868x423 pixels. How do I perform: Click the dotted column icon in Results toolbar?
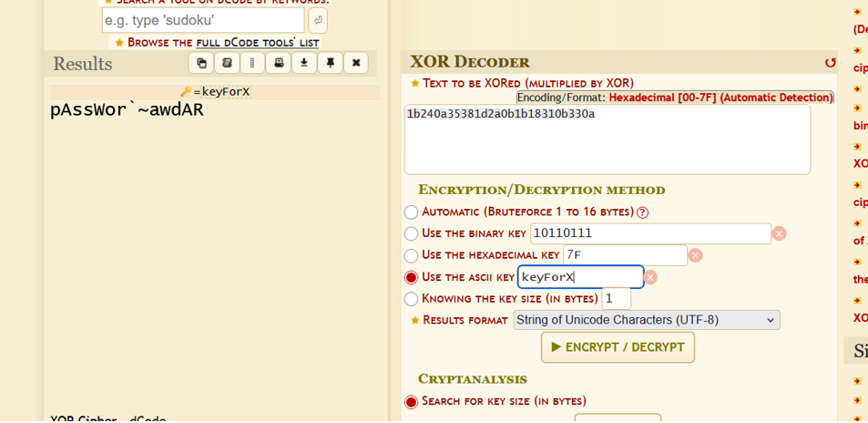click(x=252, y=63)
